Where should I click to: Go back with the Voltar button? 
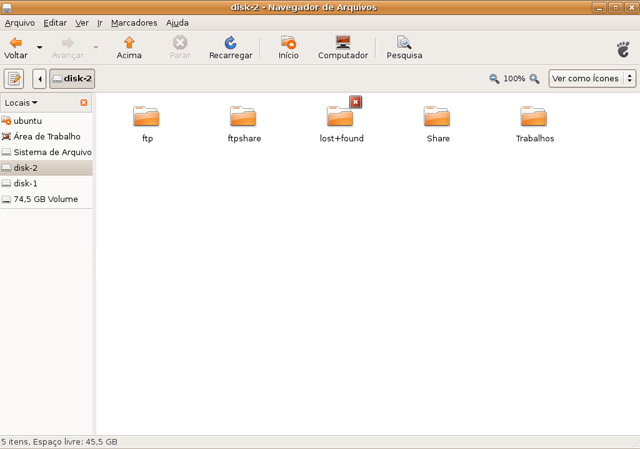point(16,48)
